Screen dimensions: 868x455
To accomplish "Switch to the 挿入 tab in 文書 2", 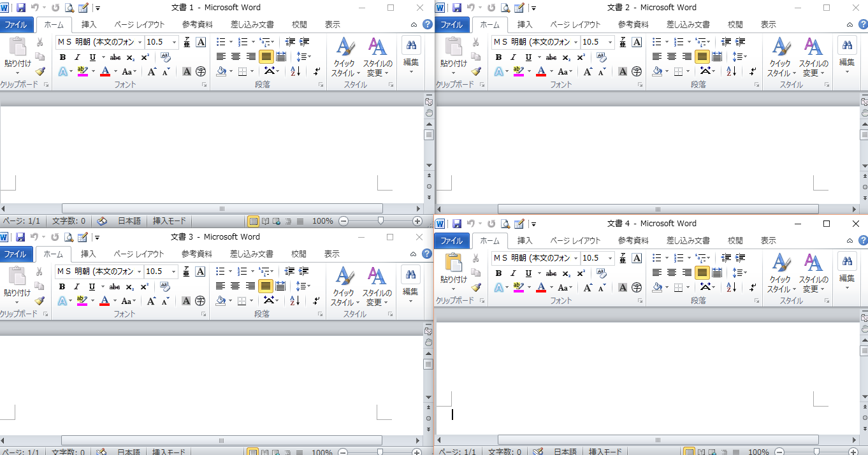I will (x=524, y=25).
